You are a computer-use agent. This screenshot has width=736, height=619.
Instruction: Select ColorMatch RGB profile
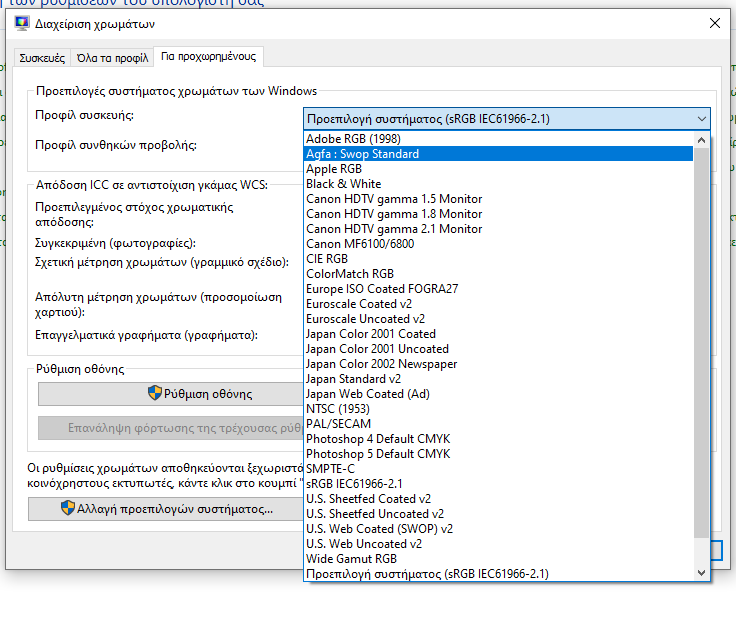[x=499, y=274]
